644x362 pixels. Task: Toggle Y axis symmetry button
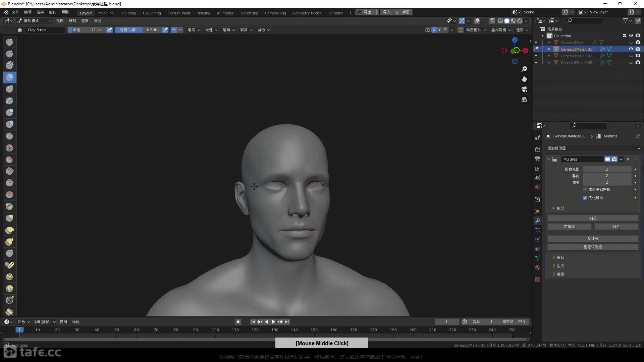coord(440,30)
